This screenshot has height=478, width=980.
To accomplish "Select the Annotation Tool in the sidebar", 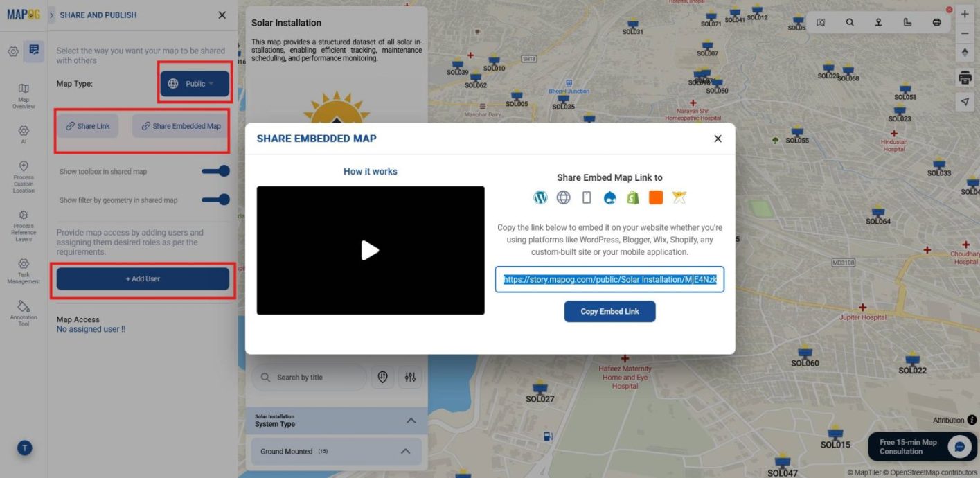I will tap(24, 308).
